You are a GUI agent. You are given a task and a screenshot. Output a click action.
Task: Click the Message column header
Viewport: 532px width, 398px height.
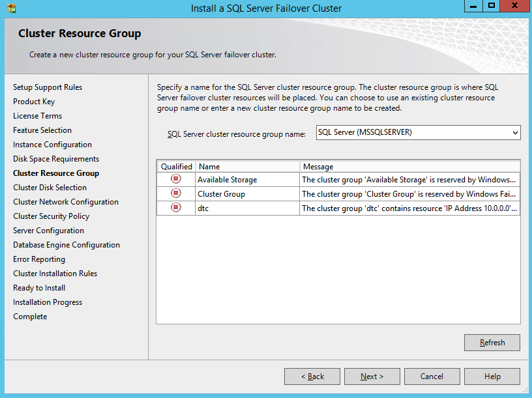pos(409,167)
